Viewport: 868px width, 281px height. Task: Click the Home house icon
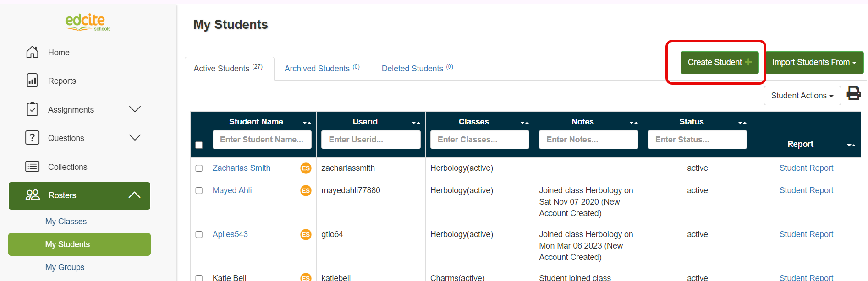tap(32, 52)
